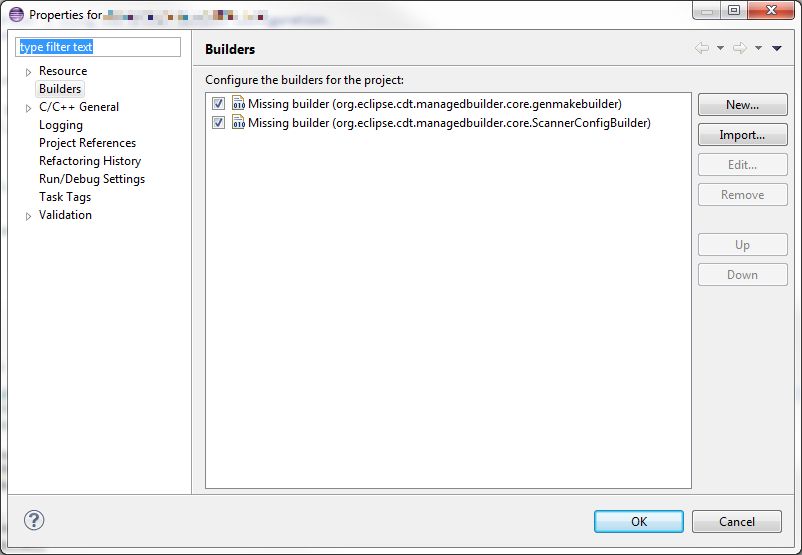Click the Up button
802x555 pixels.
point(743,245)
